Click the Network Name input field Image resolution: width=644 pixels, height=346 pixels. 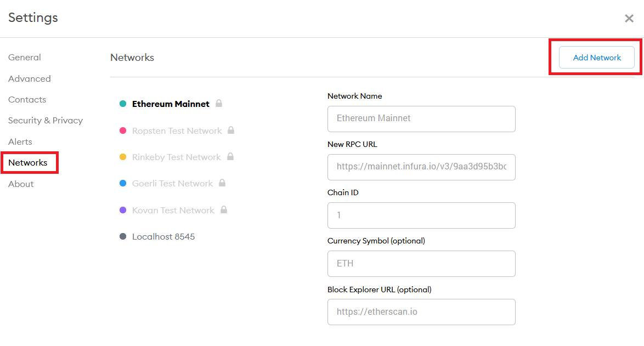(x=421, y=119)
